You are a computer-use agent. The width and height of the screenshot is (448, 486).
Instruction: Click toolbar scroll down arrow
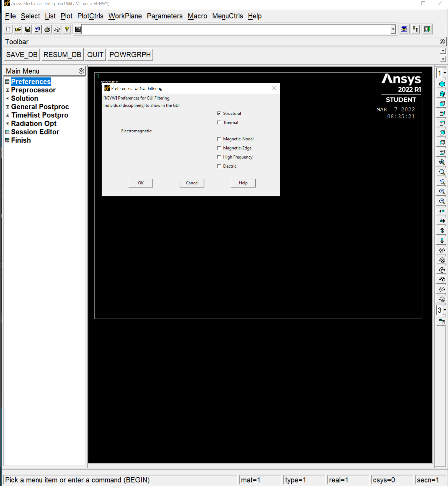coord(443,59)
